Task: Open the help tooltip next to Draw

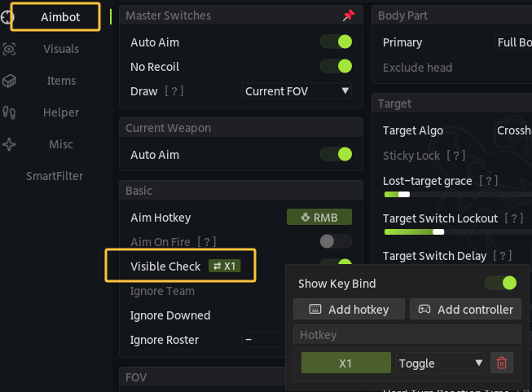Action: [x=174, y=91]
